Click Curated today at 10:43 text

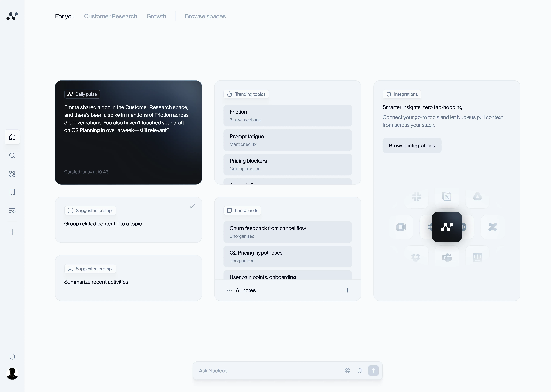pyautogui.click(x=86, y=172)
